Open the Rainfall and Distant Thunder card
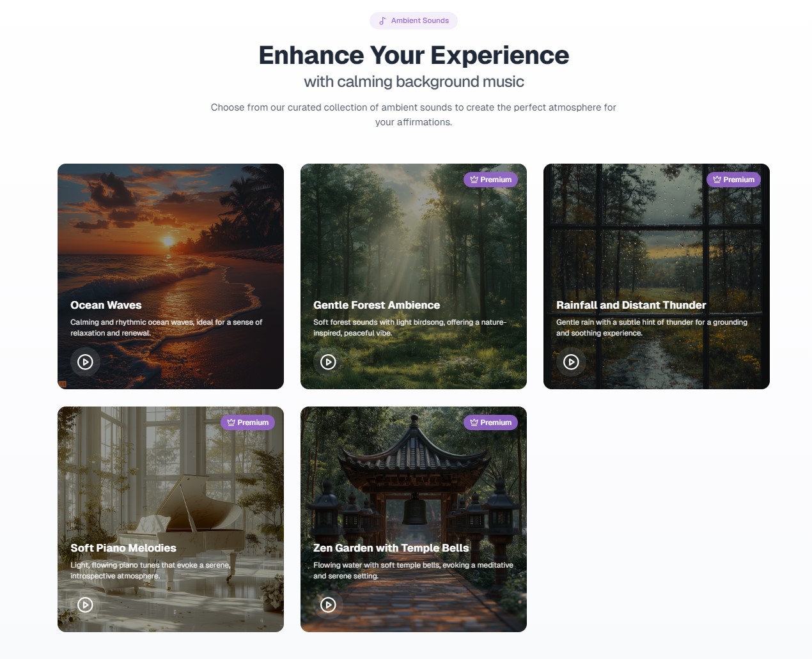This screenshot has height=659, width=812. tap(656, 243)
